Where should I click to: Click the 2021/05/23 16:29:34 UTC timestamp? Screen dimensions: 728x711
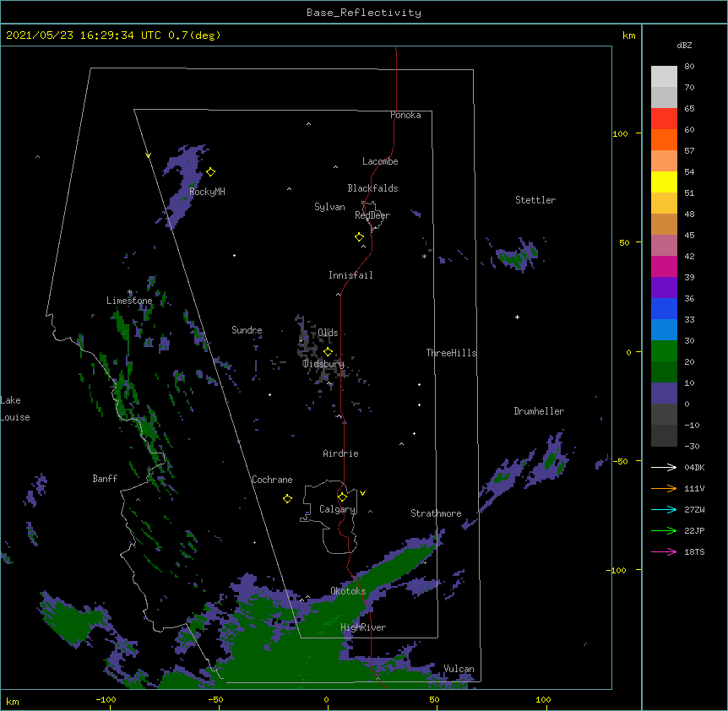pos(84,35)
